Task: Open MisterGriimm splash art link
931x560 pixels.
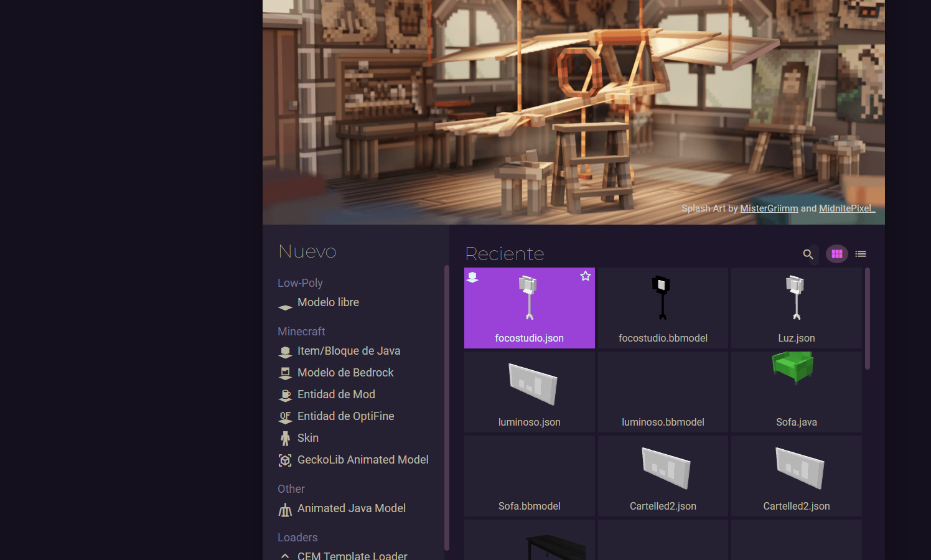Action: click(x=769, y=208)
